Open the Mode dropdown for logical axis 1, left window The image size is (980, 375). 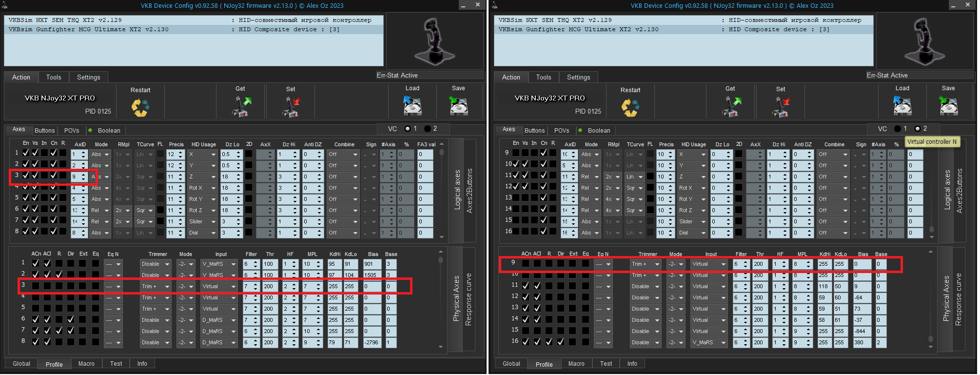pyautogui.click(x=100, y=154)
